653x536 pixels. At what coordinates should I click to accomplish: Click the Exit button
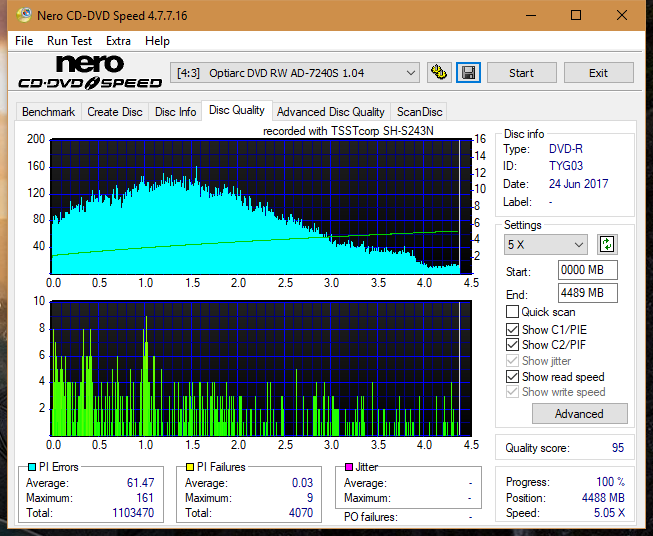click(598, 73)
